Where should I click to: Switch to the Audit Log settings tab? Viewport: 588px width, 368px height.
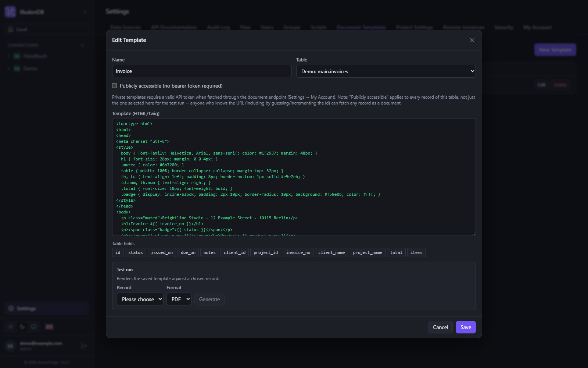218,27
